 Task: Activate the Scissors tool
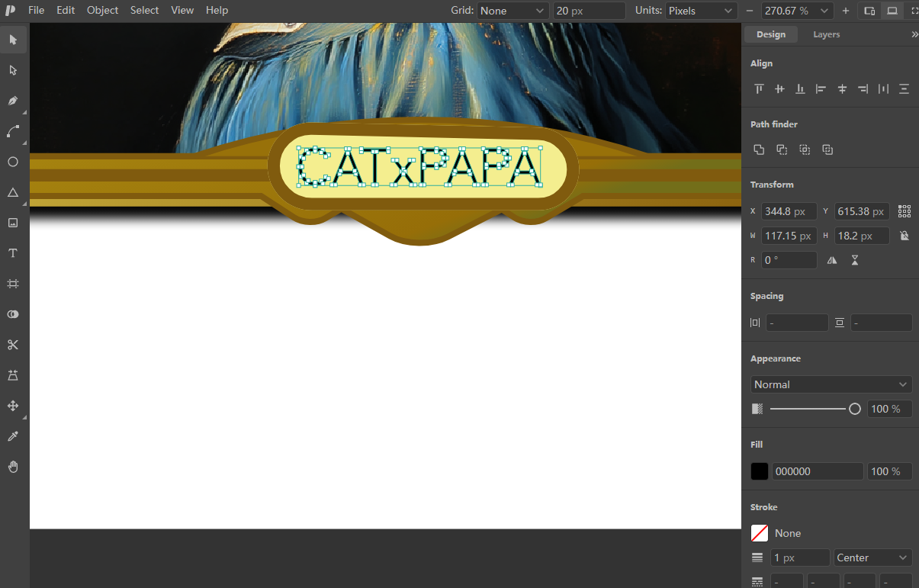click(13, 345)
